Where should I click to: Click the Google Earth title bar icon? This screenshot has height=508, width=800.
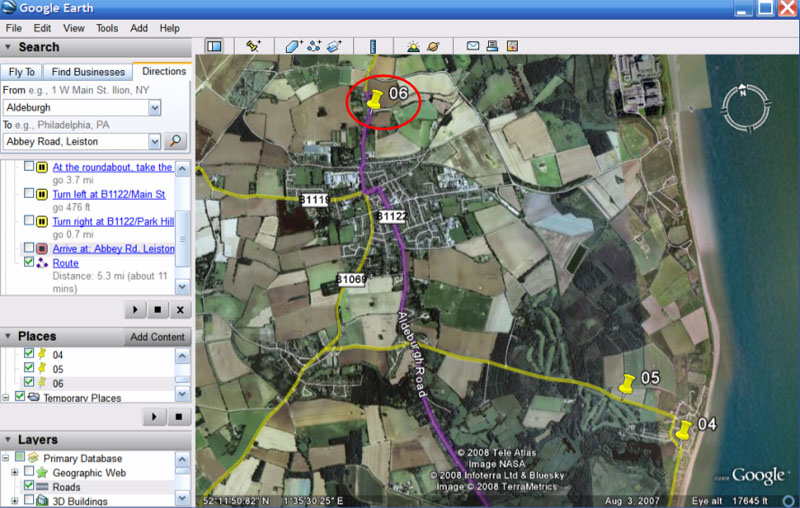click(9, 8)
